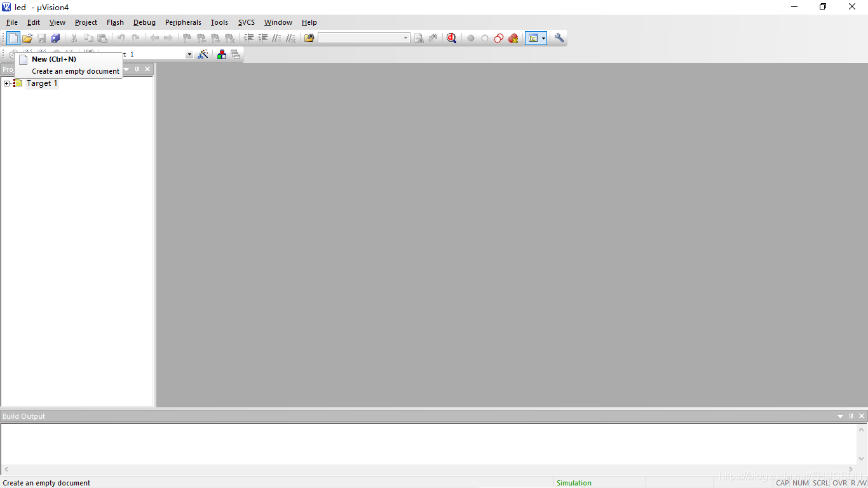The width and height of the screenshot is (868, 488).
Task: Toggle auto-hide pin on Project panel
Action: tap(137, 69)
